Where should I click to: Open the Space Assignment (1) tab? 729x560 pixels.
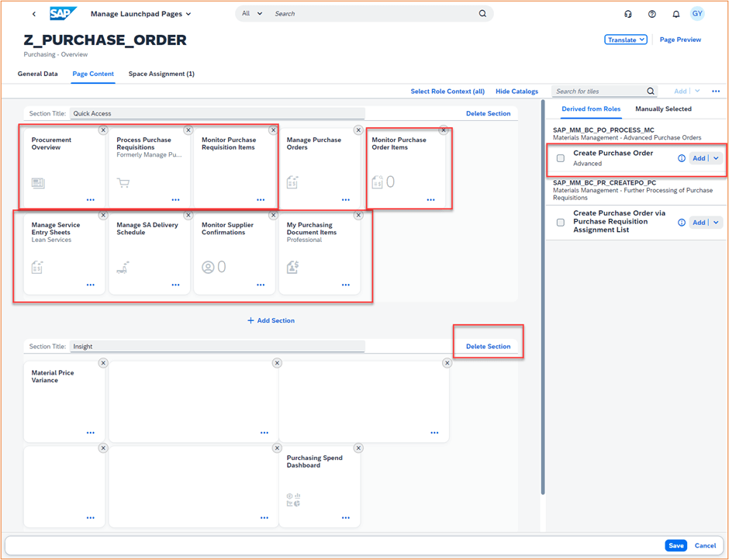coord(161,74)
